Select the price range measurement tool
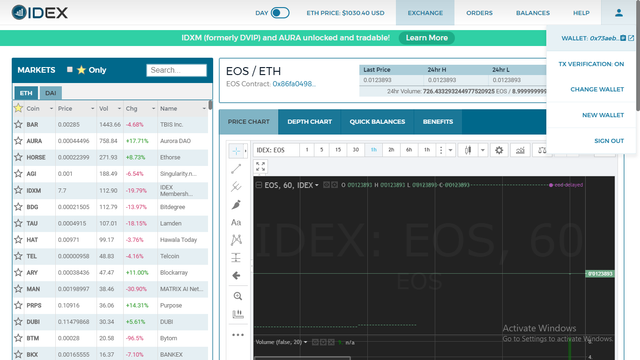Viewport: 640px width, 360px height. [236, 258]
